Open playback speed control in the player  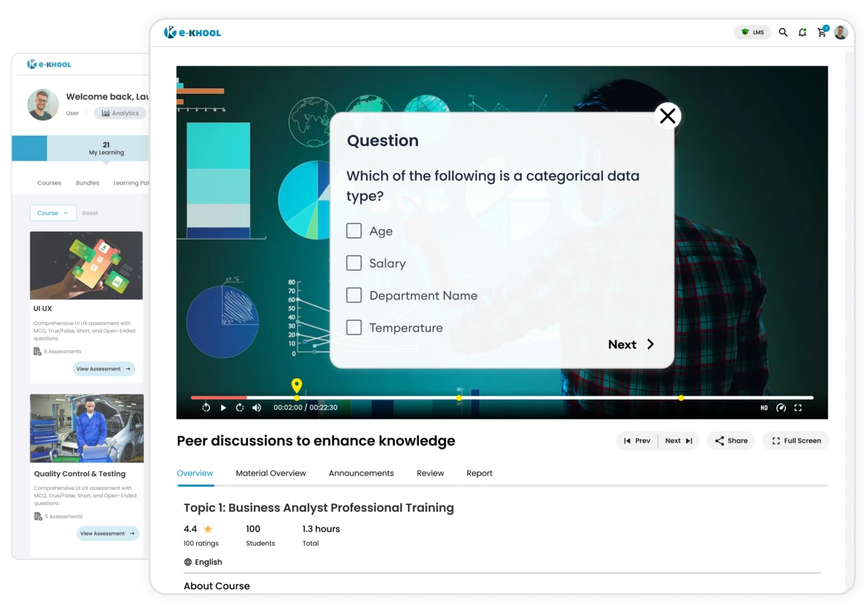[781, 407]
